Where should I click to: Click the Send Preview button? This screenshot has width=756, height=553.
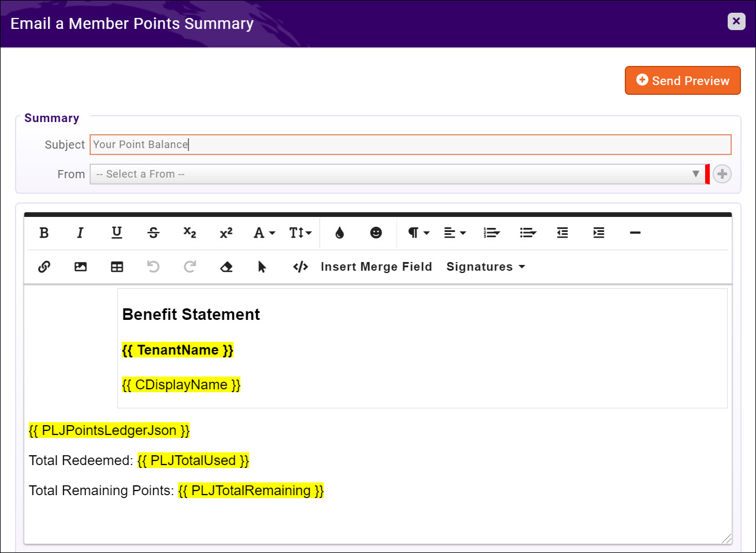coord(683,80)
